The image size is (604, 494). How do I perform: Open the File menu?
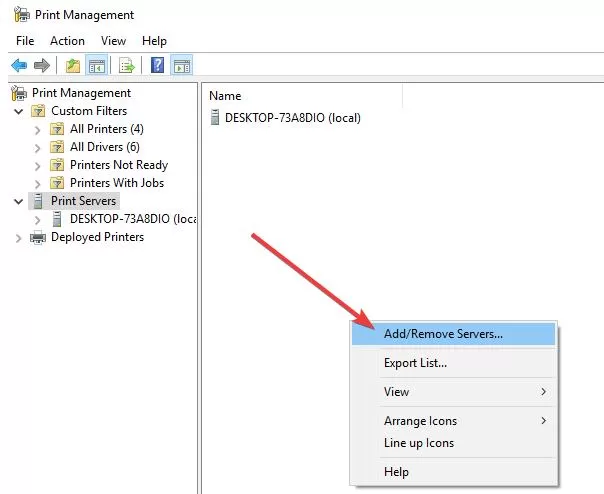pyautogui.click(x=25, y=41)
